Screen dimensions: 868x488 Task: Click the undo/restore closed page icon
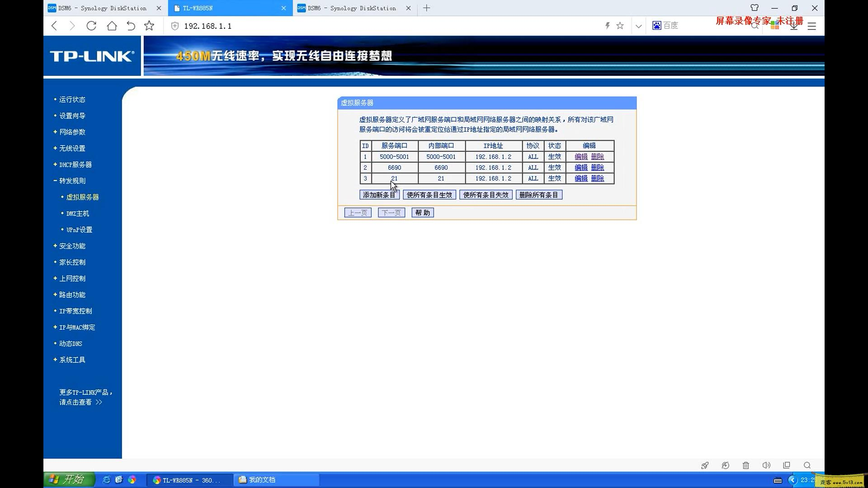[x=131, y=26]
